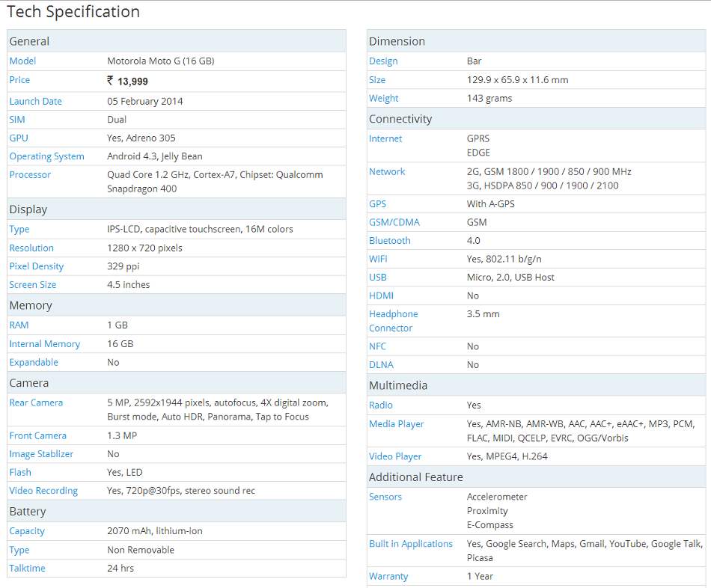The image size is (711, 588).
Task: Open the Processor link
Action: point(30,174)
